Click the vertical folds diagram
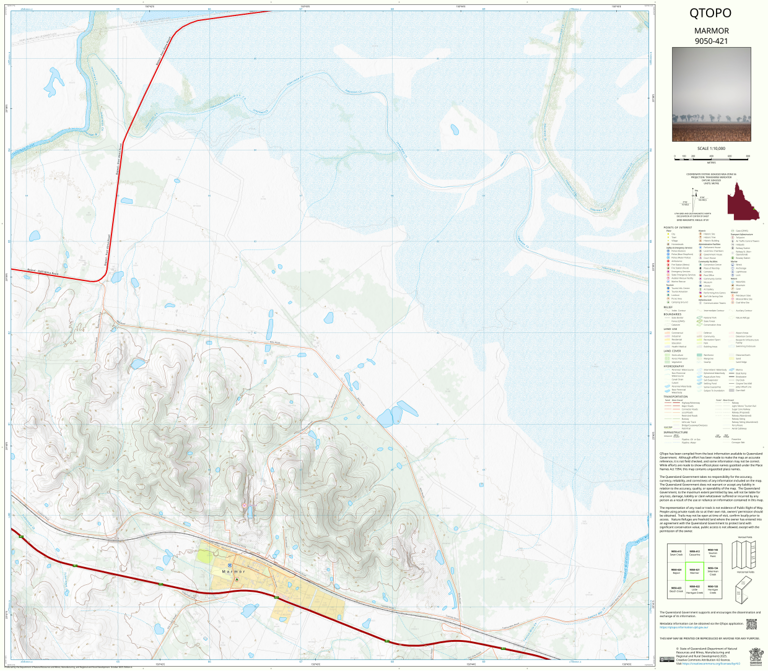This screenshot has height=671, width=768. 743,555
